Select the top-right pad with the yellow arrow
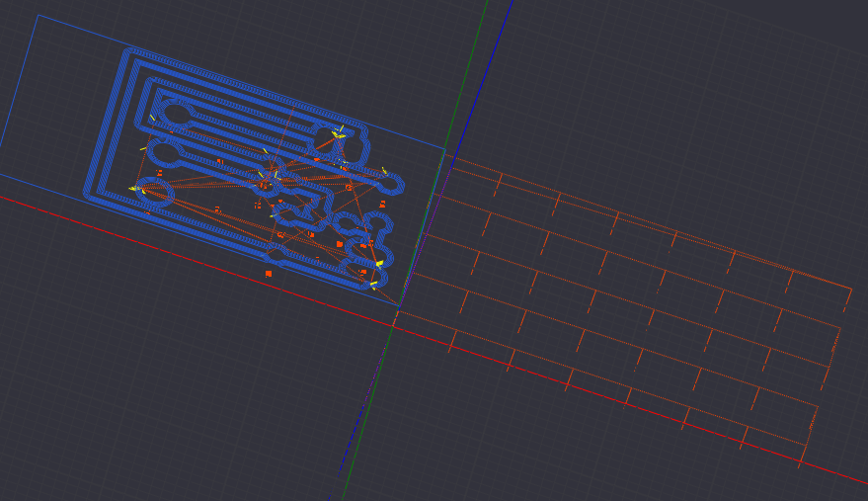The height and width of the screenshot is (501, 868). coord(338,132)
